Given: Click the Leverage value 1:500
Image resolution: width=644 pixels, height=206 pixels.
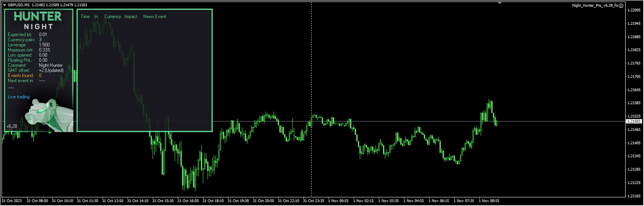Looking at the screenshot, I should pyautogui.click(x=44, y=45).
